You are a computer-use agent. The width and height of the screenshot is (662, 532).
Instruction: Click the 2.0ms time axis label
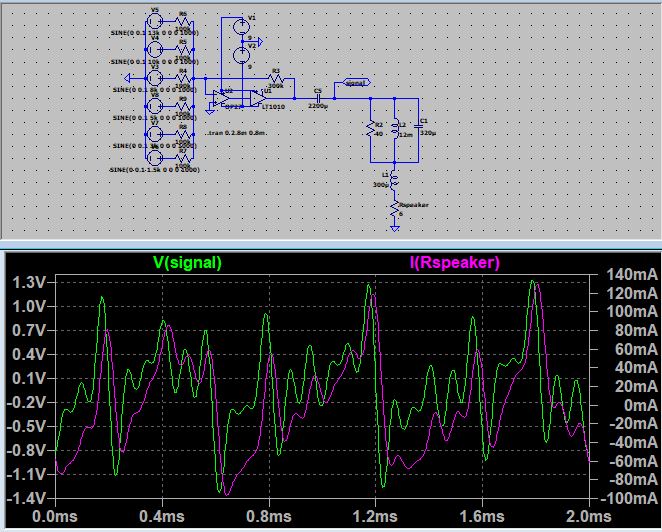click(x=589, y=516)
